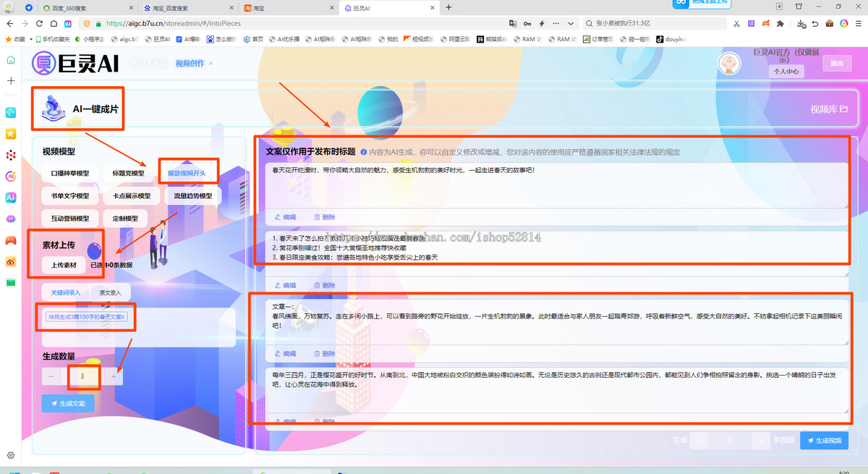Choose the 互动营销模型 option
Screen dimensions: 868x474
[69, 219]
